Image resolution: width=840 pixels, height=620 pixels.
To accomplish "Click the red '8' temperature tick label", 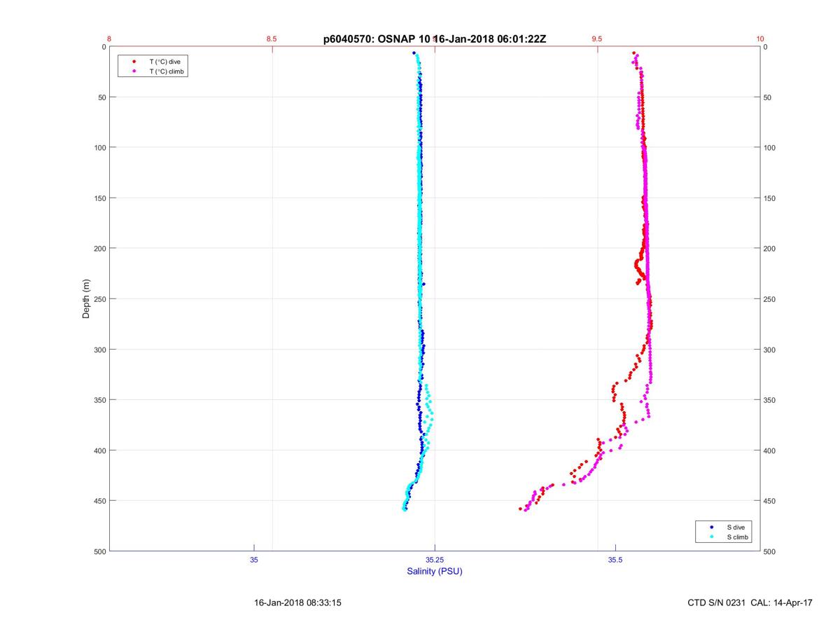I will click(x=109, y=39).
